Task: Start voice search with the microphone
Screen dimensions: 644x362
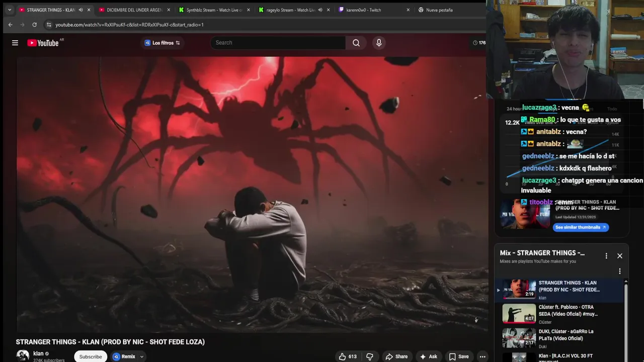Action: 379,43
